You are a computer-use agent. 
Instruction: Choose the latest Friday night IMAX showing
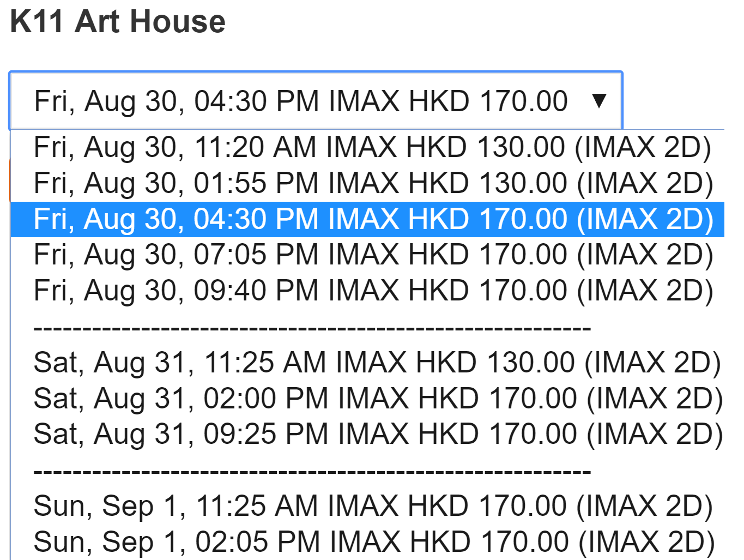tap(373, 291)
